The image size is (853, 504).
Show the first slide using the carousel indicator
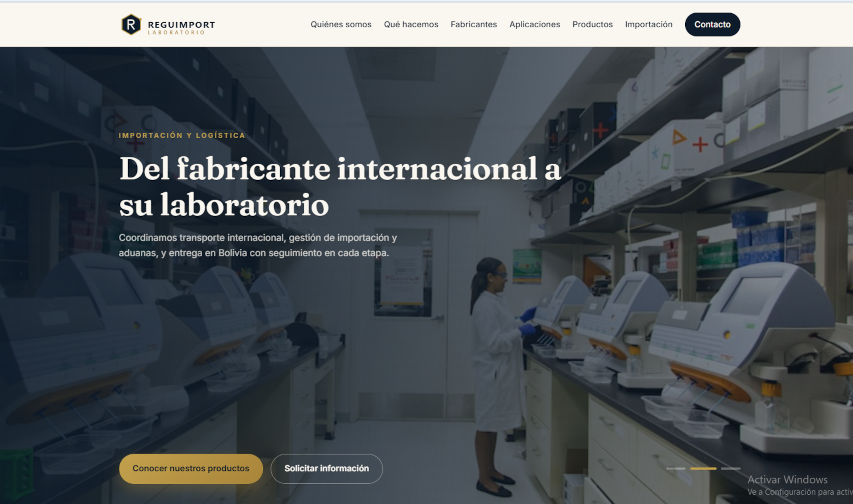pyautogui.click(x=676, y=469)
